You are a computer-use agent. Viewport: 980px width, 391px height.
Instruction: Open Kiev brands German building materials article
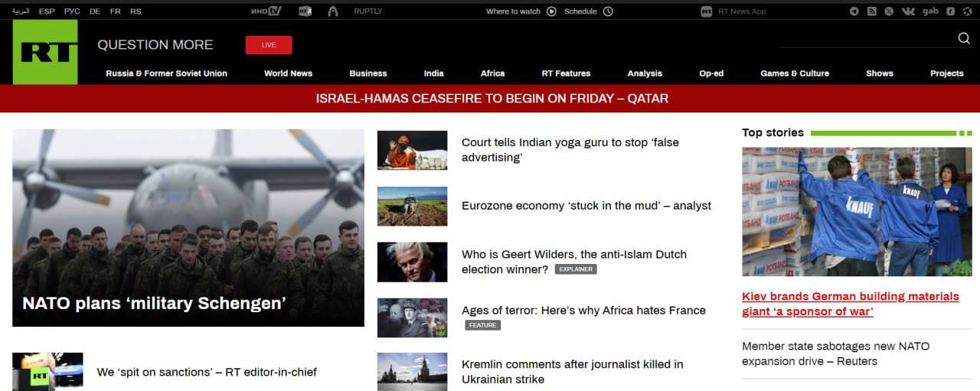[x=851, y=304]
